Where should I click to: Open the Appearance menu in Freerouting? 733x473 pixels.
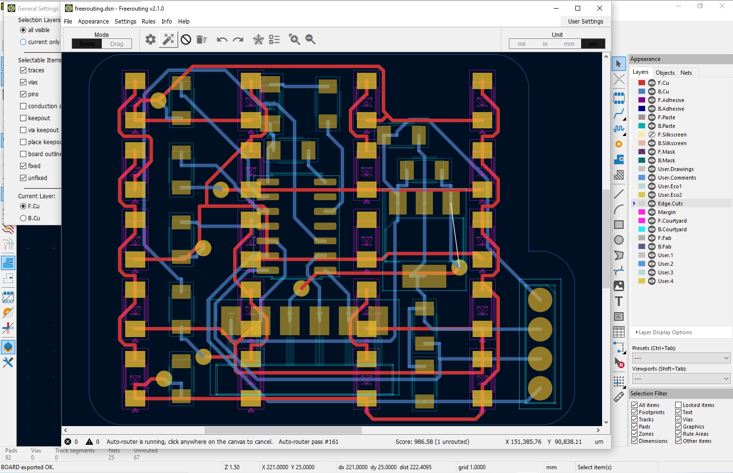[x=93, y=22]
